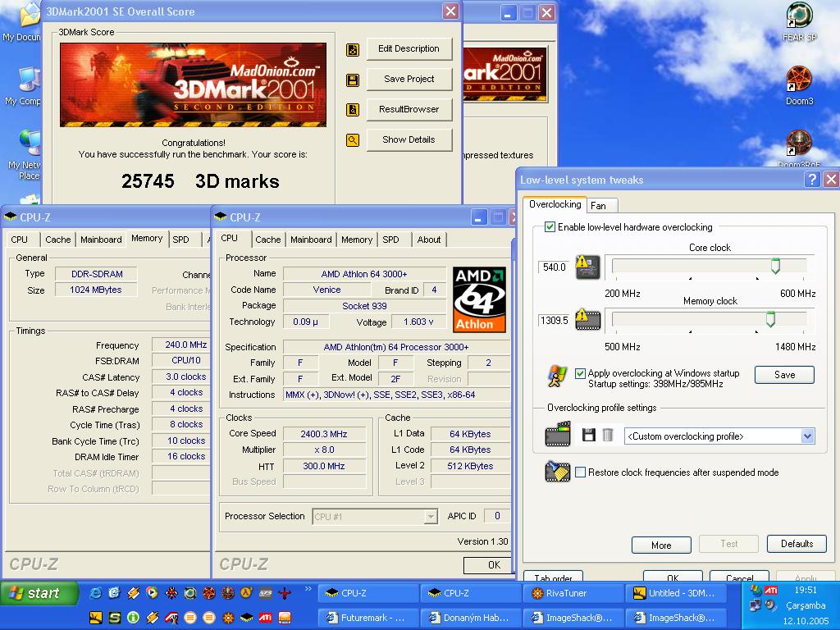Click the Memory clock slider thumb

770,319
